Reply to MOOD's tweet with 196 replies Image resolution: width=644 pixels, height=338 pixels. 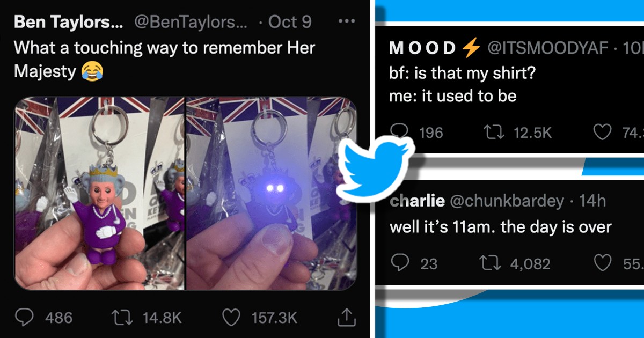click(400, 132)
